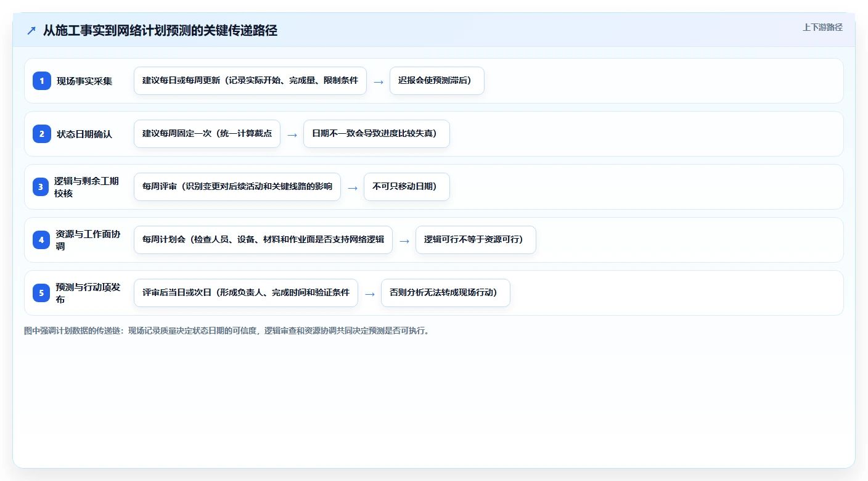Click the arrow after 每周评审

[x=353, y=187]
